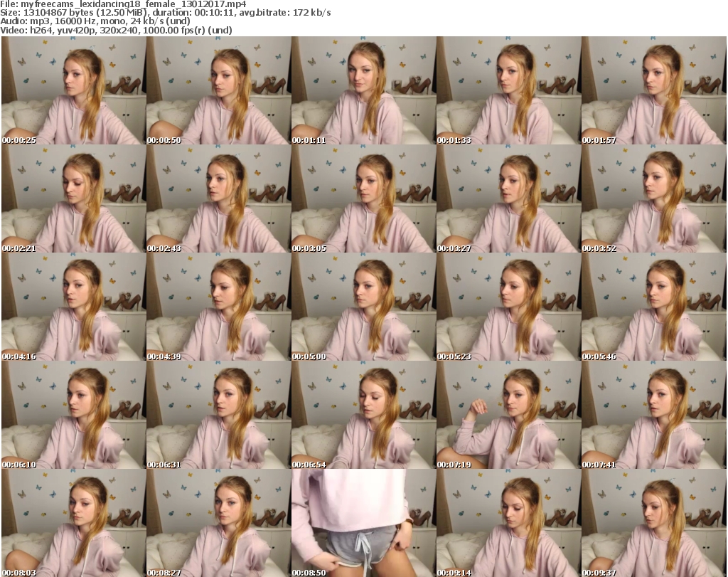The height and width of the screenshot is (577, 728).
Task: Choose the frame with timestamp 00:08:27
Action: pos(219,523)
